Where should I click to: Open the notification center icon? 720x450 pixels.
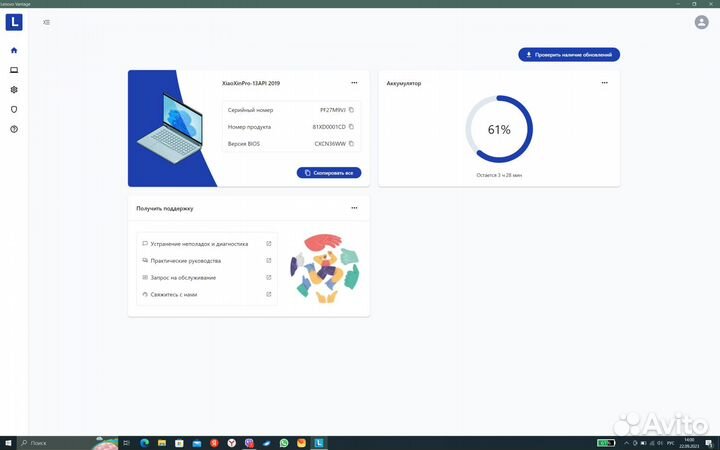[x=709, y=443]
